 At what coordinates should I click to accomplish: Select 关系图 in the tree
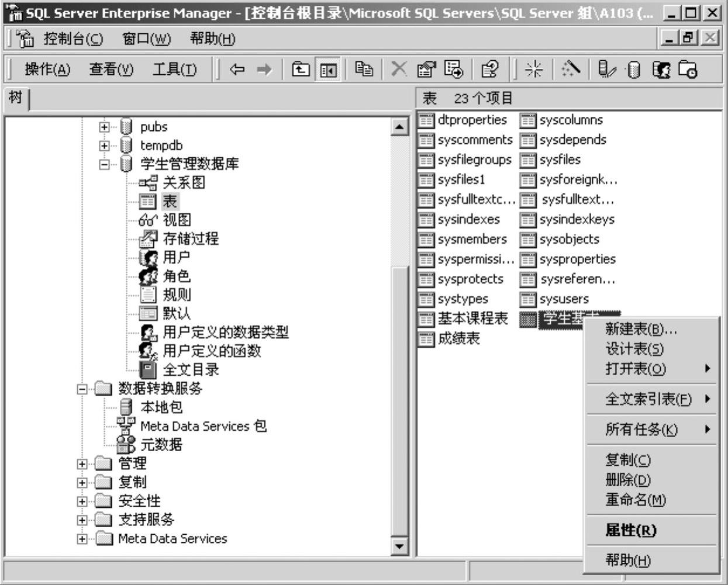[x=184, y=182]
